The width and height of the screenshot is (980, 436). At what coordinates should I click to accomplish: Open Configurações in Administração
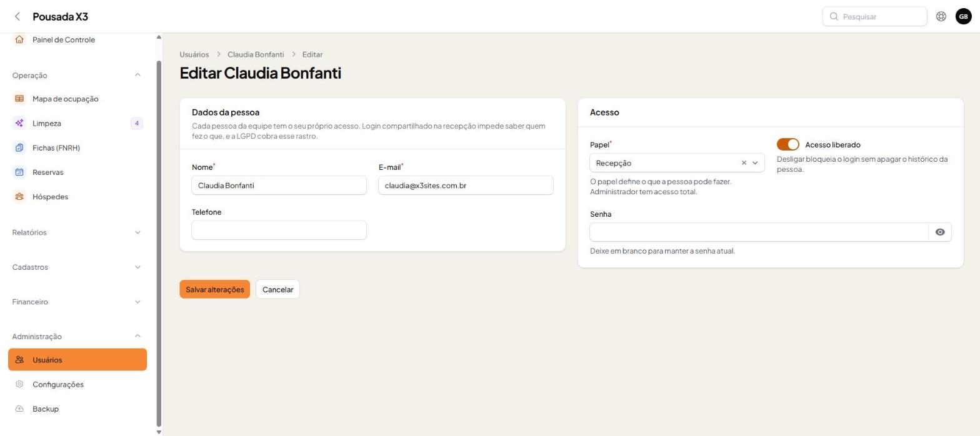point(77,384)
